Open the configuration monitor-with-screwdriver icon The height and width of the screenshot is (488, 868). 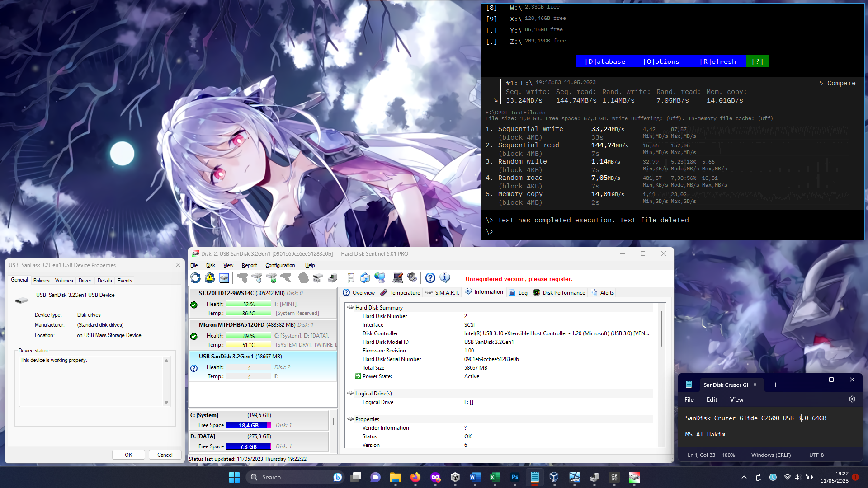point(398,278)
